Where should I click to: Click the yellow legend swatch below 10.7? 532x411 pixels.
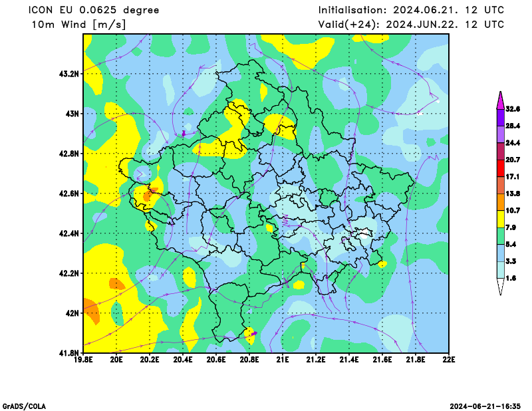click(501, 219)
